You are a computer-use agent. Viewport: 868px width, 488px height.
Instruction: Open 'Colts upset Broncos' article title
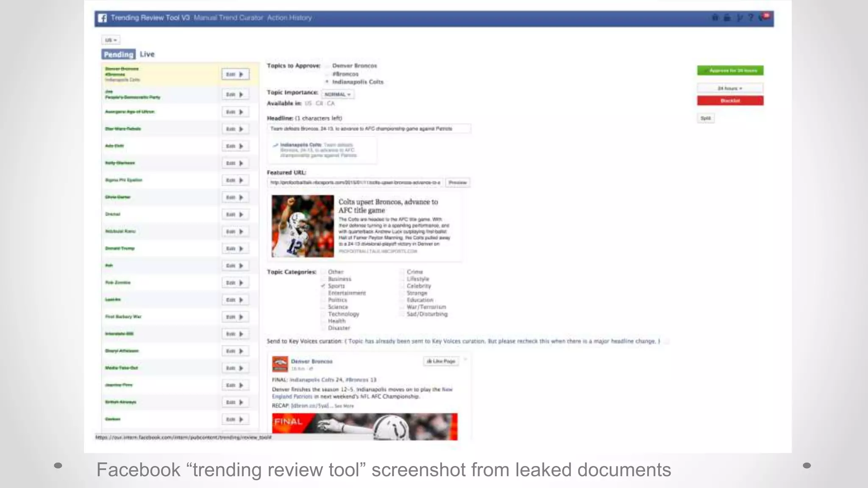coord(388,206)
